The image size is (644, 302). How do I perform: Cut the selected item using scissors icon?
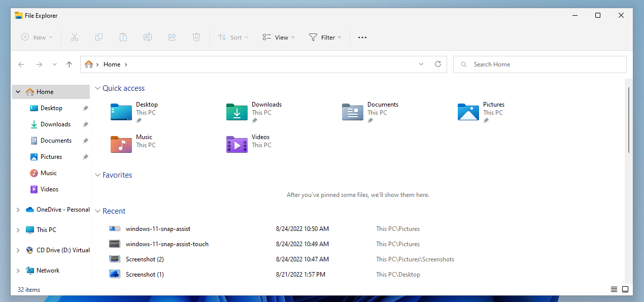tap(75, 37)
